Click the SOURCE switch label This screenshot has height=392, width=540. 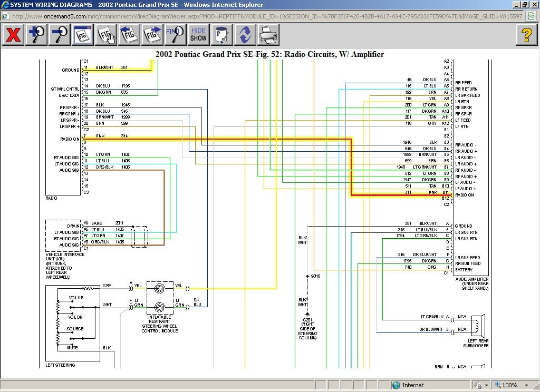(75, 329)
